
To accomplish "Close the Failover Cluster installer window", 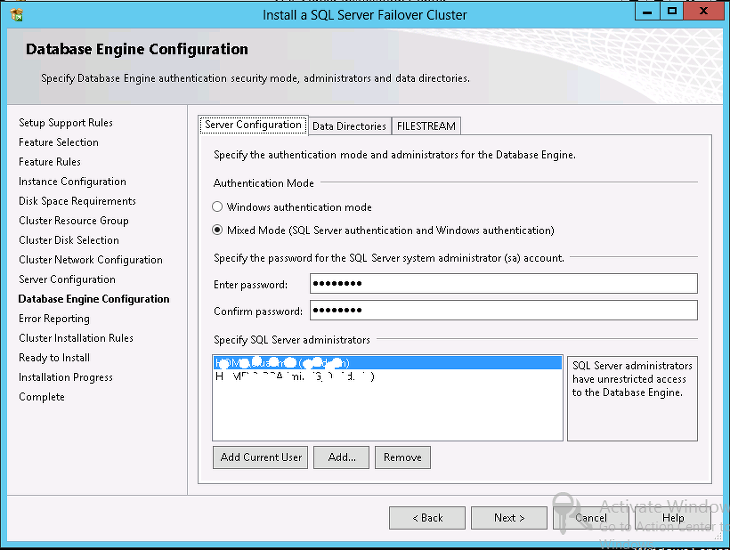I will (703, 11).
